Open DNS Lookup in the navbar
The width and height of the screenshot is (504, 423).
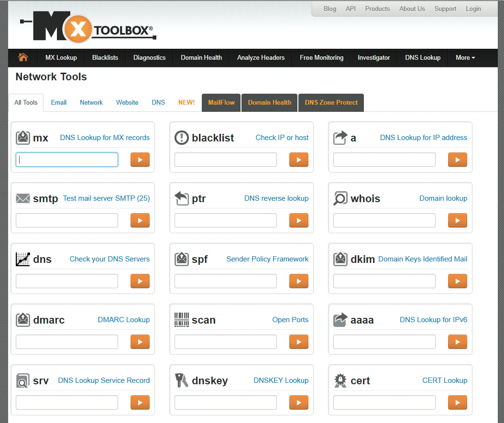pos(423,57)
